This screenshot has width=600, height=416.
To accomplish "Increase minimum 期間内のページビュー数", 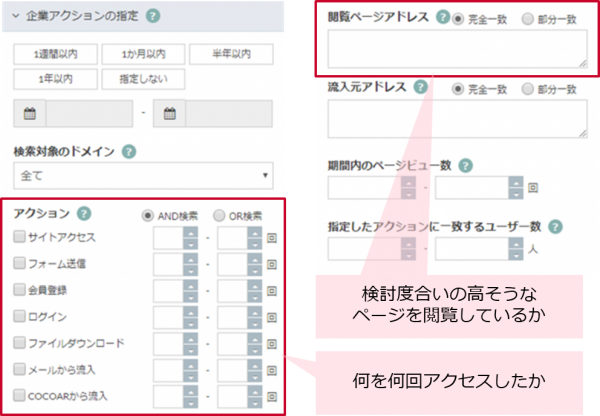I will (408, 182).
